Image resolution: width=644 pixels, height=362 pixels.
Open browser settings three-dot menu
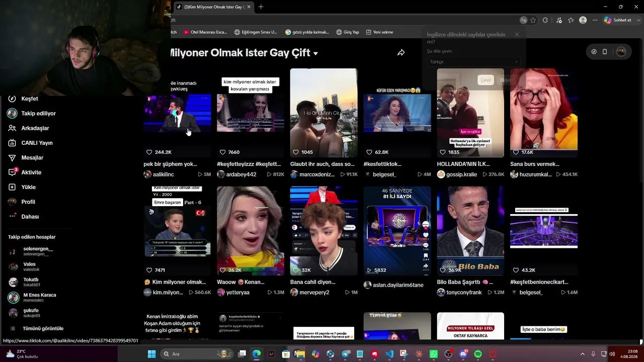point(595,20)
